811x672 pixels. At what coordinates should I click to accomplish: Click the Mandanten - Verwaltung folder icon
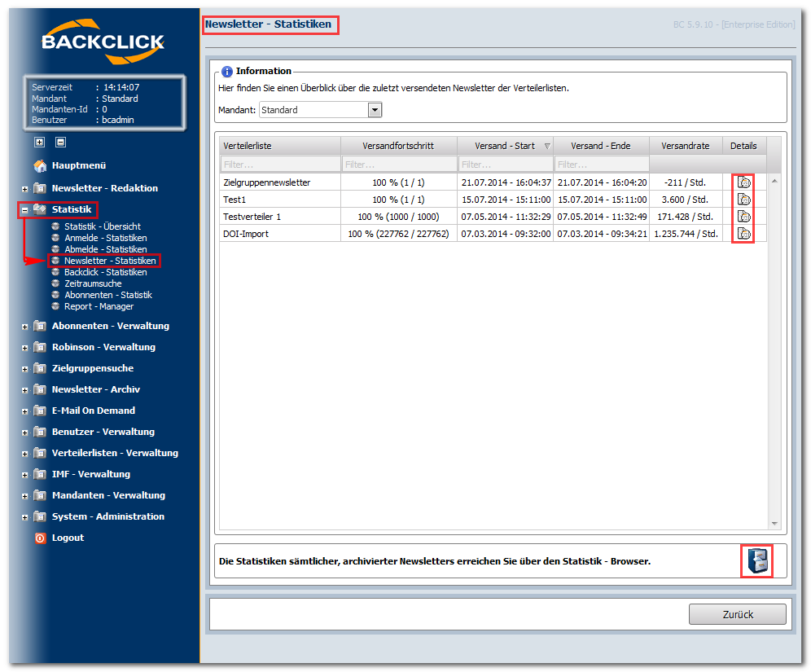point(40,495)
